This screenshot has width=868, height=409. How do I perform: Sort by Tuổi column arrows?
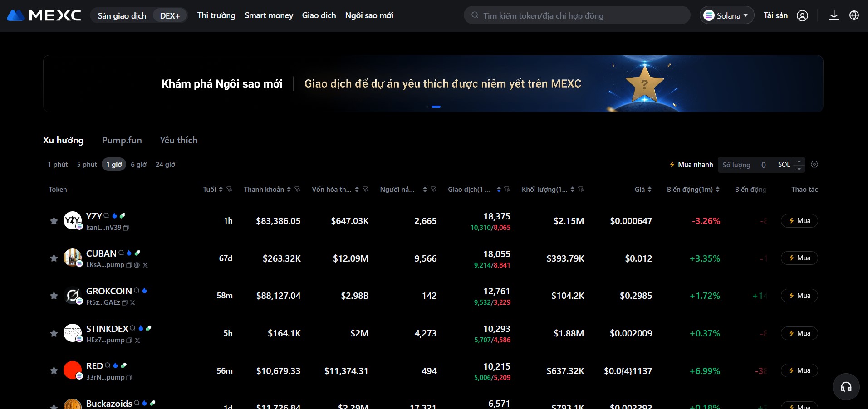pyautogui.click(x=221, y=190)
